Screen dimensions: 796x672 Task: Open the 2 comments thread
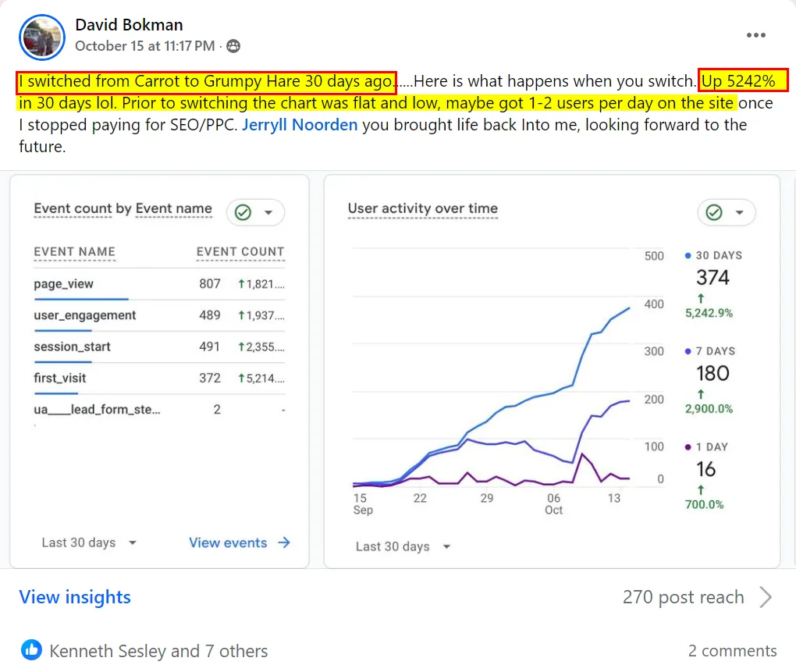coord(732,651)
